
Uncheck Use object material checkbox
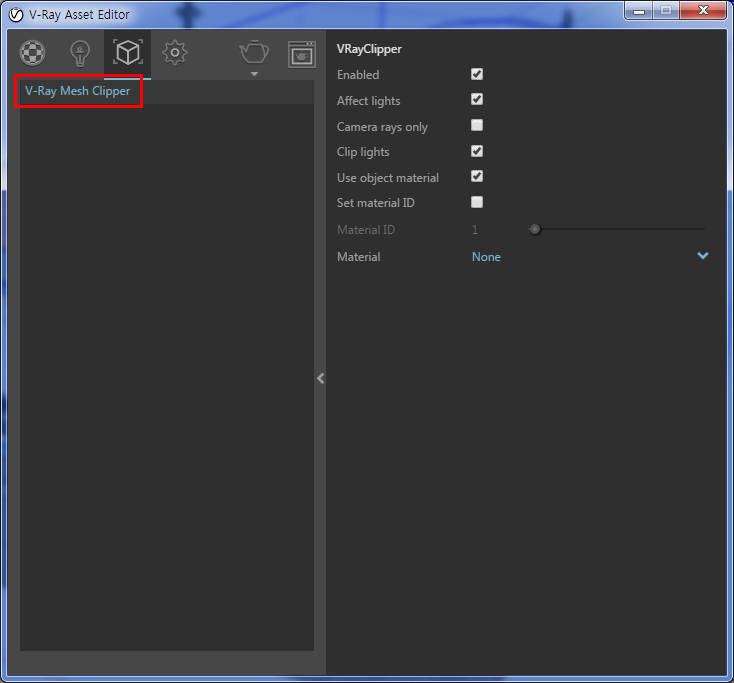(477, 176)
